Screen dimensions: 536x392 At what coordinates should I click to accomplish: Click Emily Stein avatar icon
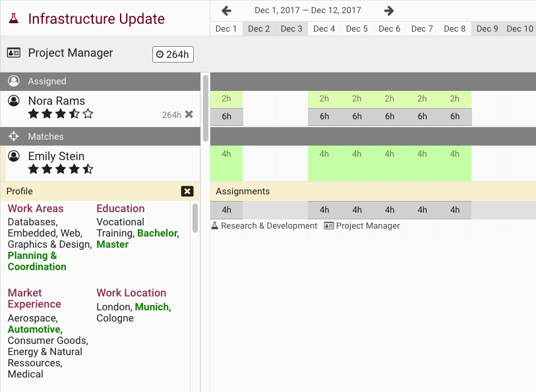tap(14, 156)
